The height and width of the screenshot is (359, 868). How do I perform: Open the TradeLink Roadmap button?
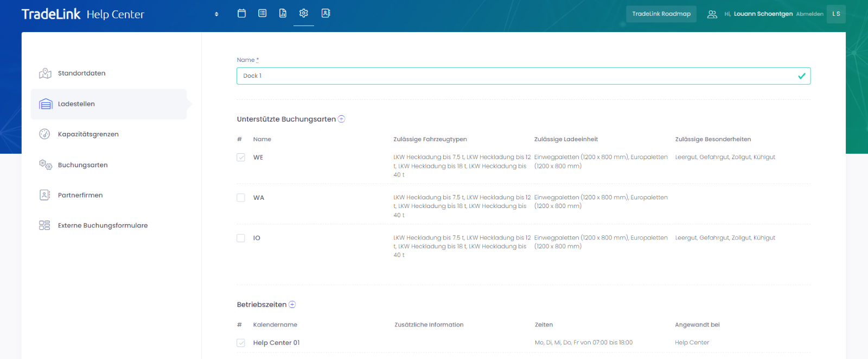pyautogui.click(x=661, y=14)
